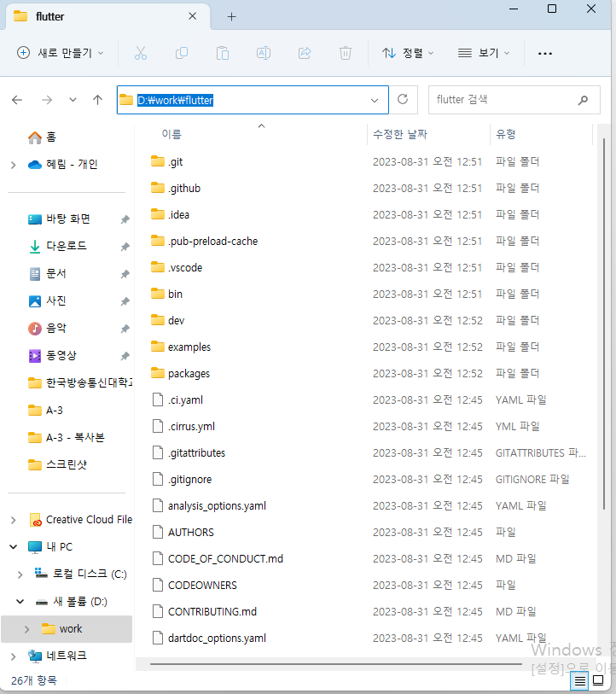The image size is (616, 694).
Task: Expand the work folder node
Action: coord(27,629)
